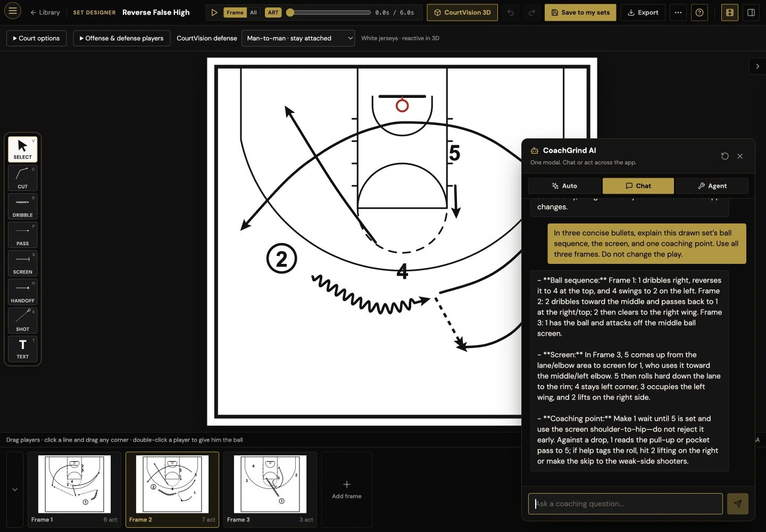
Task: Open Frame 2 thumbnail
Action: pos(172,489)
